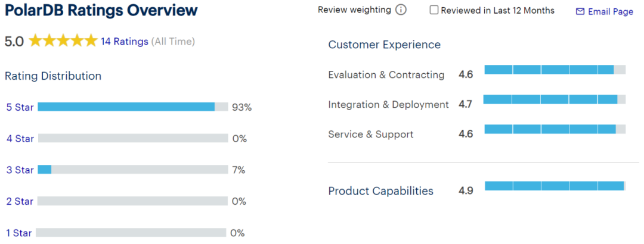
Task: Click the Email Page envelope icon
Action: pyautogui.click(x=580, y=11)
